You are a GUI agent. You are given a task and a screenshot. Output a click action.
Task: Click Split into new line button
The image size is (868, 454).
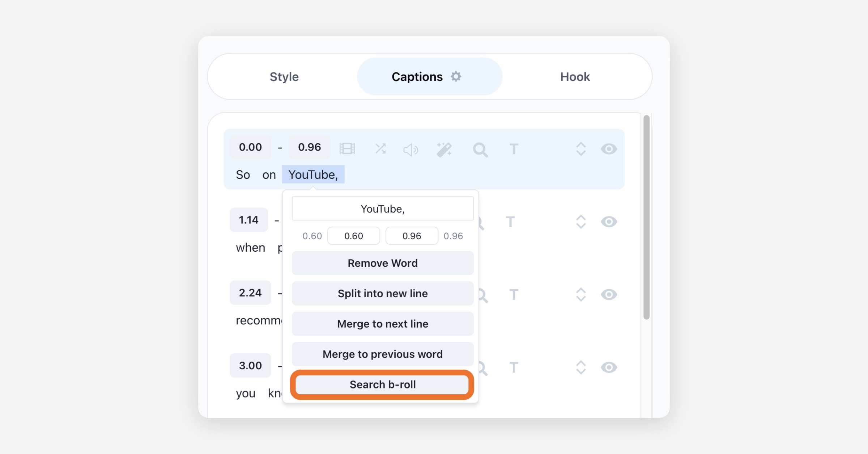click(382, 293)
